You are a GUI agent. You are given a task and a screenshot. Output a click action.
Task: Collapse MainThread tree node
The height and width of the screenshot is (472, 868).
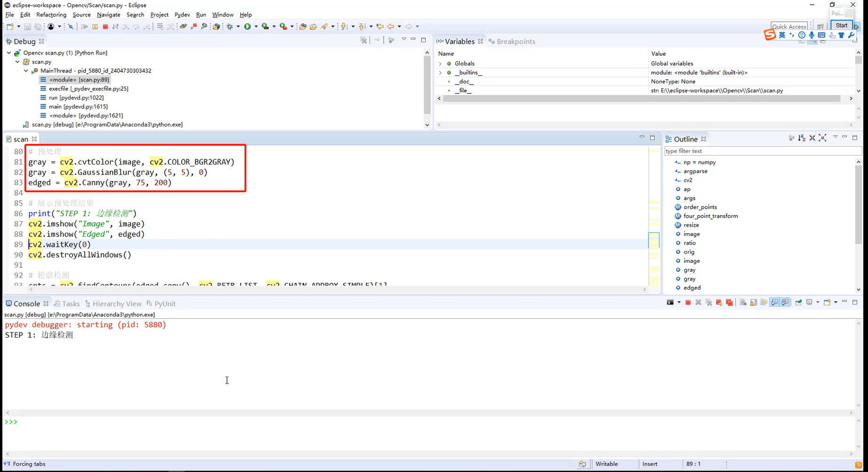coord(26,71)
